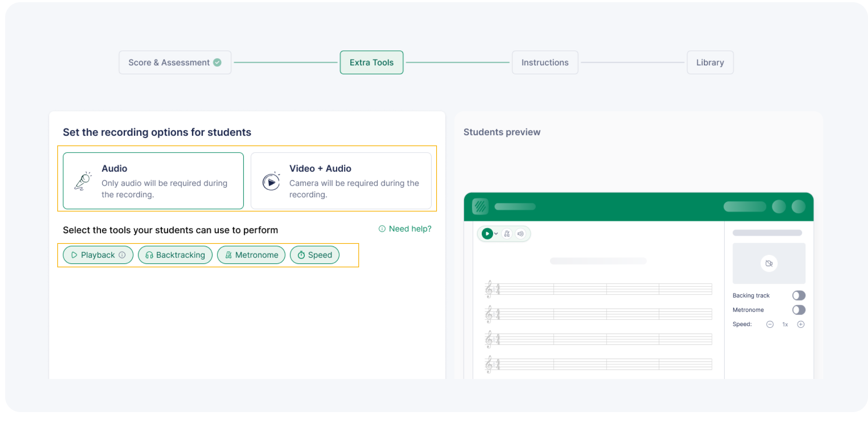Click the video play icon on Video card
Screen dimensions: 868x426
click(271, 181)
